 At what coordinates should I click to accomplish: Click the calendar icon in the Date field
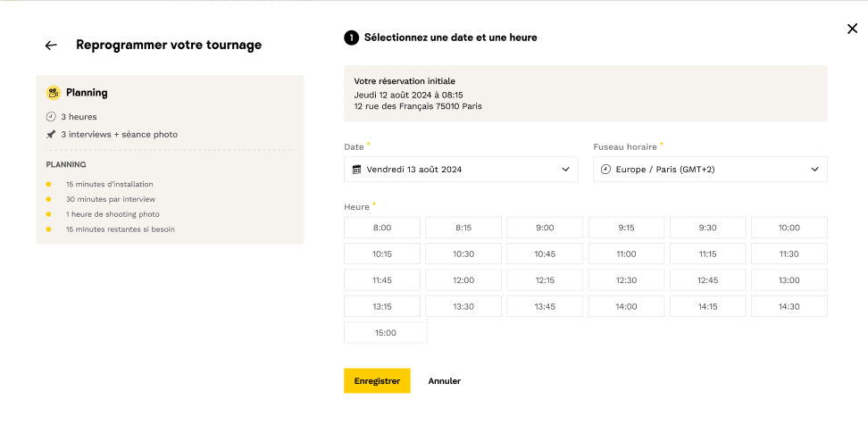tap(357, 169)
